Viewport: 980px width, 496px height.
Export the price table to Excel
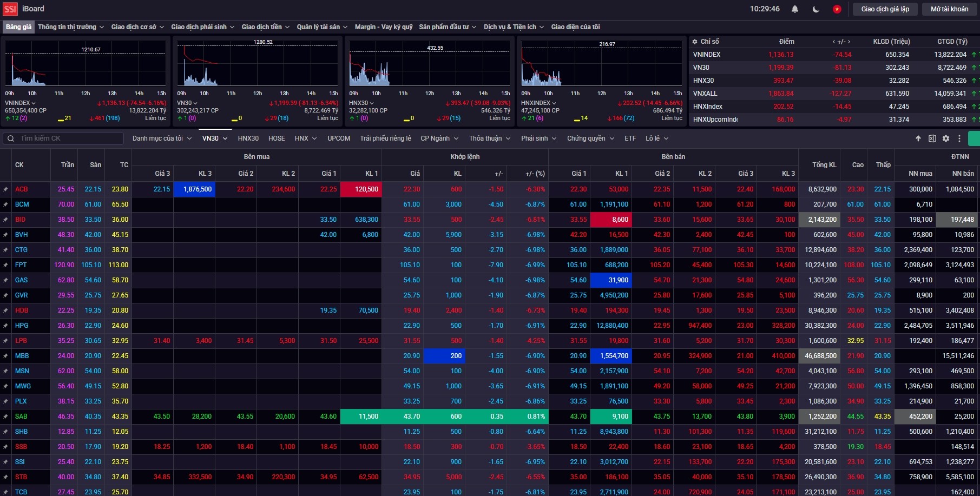(932, 138)
